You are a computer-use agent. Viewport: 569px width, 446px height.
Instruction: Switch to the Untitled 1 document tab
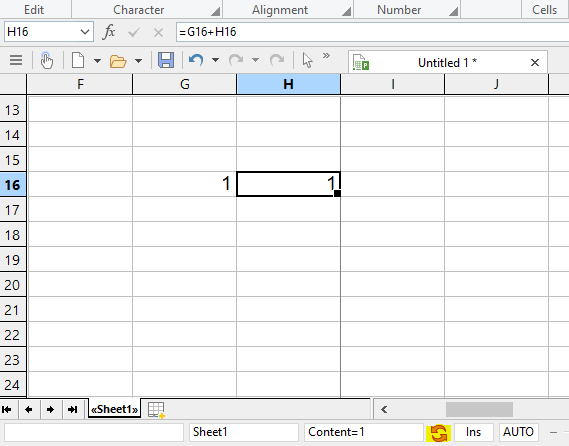coord(447,62)
